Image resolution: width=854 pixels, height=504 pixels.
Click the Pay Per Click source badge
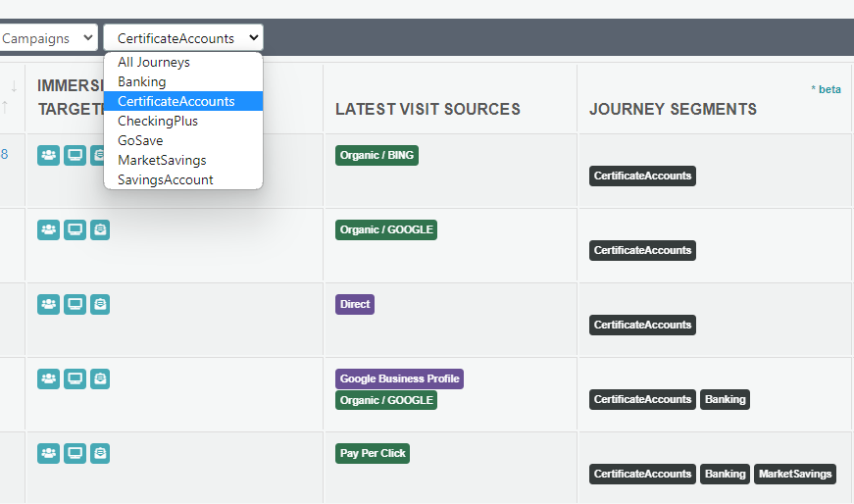point(373,453)
